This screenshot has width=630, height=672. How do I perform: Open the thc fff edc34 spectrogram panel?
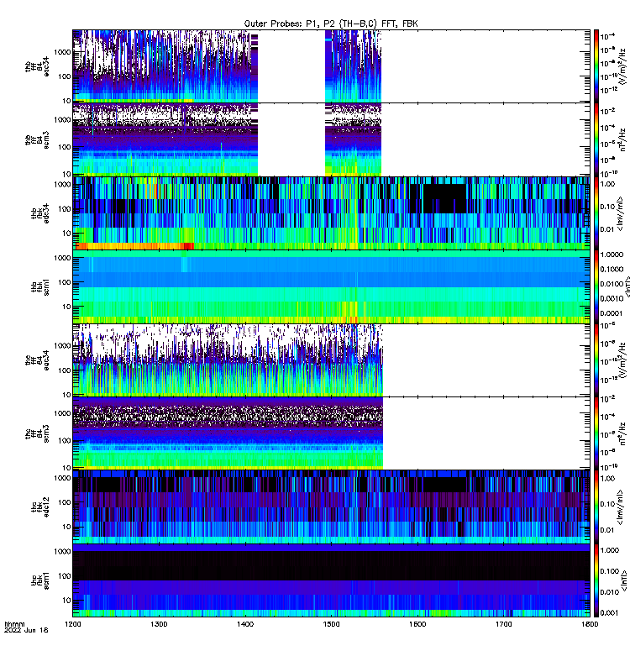[331, 360]
